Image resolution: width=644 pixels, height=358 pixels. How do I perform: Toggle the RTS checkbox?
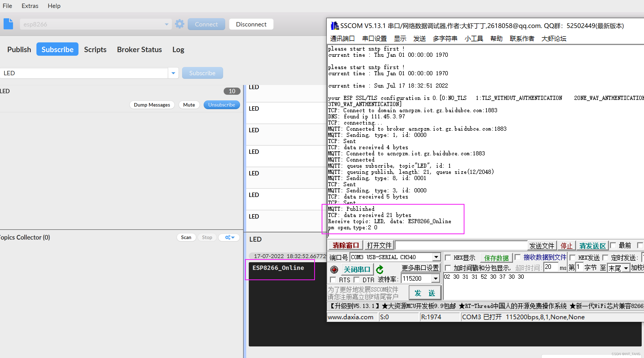[333, 280]
